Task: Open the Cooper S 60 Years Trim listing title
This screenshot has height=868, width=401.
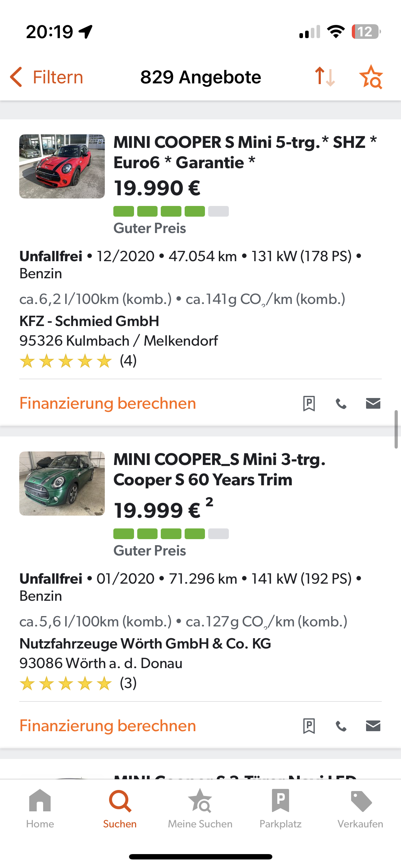Action: pos(220,469)
